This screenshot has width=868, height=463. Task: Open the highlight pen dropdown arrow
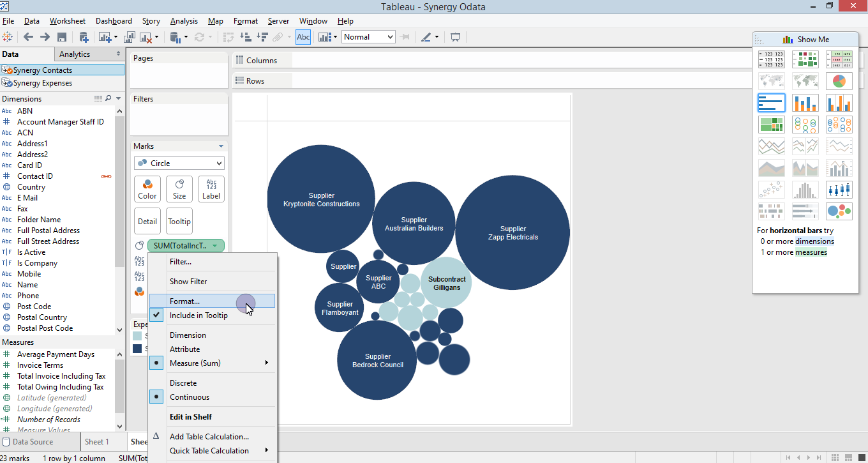coord(437,37)
